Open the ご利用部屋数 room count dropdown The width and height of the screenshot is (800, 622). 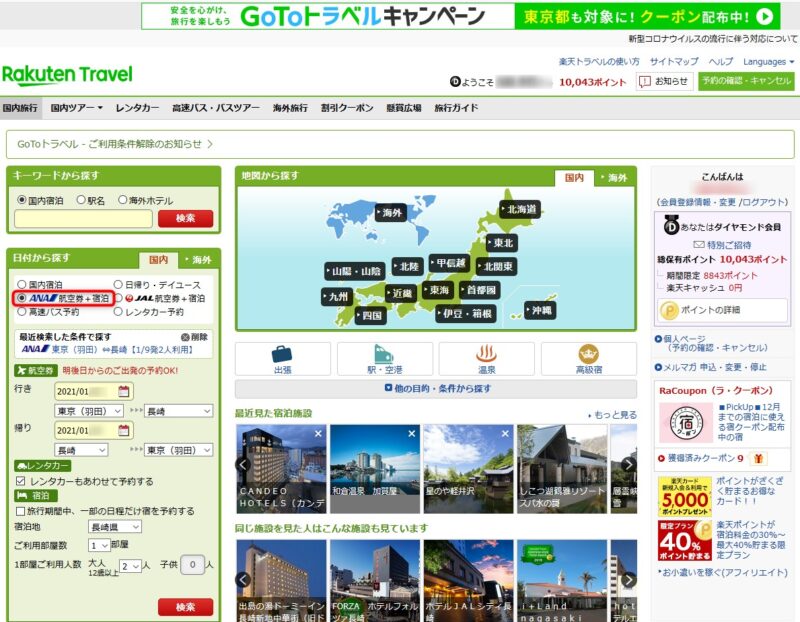tap(99, 545)
